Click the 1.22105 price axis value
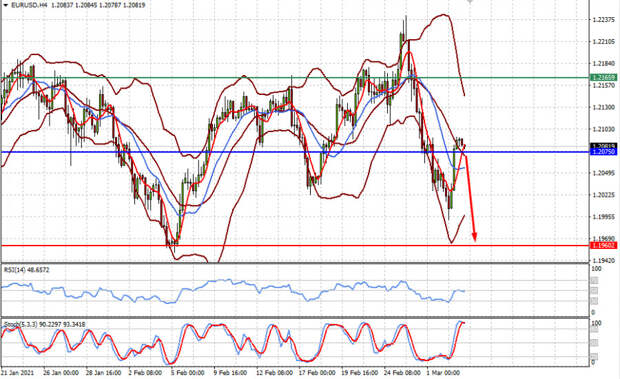This screenshot has width=620, height=379. [604, 41]
